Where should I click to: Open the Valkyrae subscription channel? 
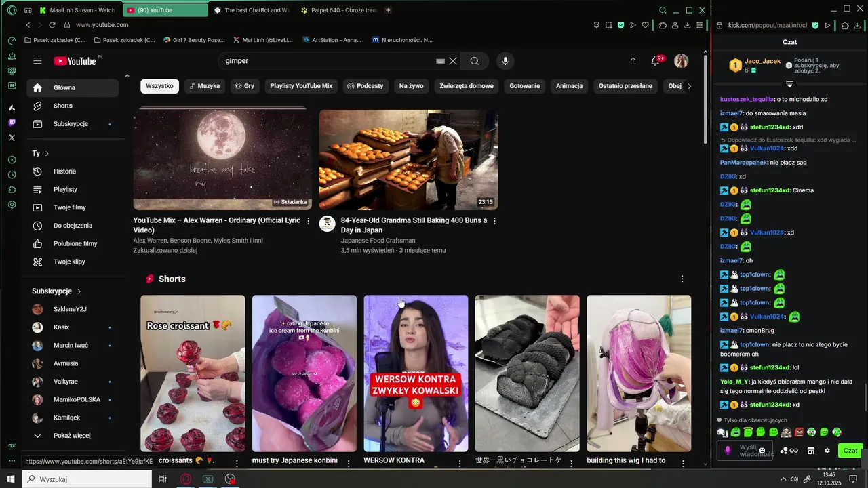coord(73,382)
